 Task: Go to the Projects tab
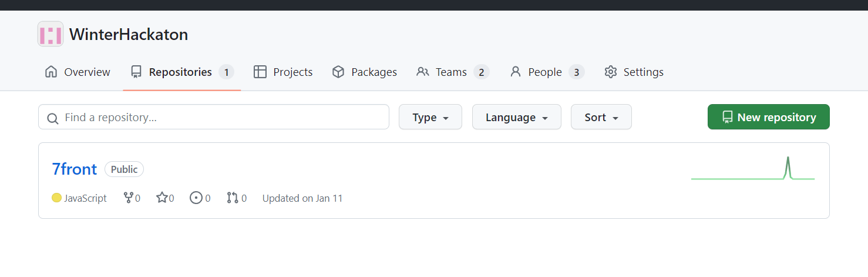(283, 72)
